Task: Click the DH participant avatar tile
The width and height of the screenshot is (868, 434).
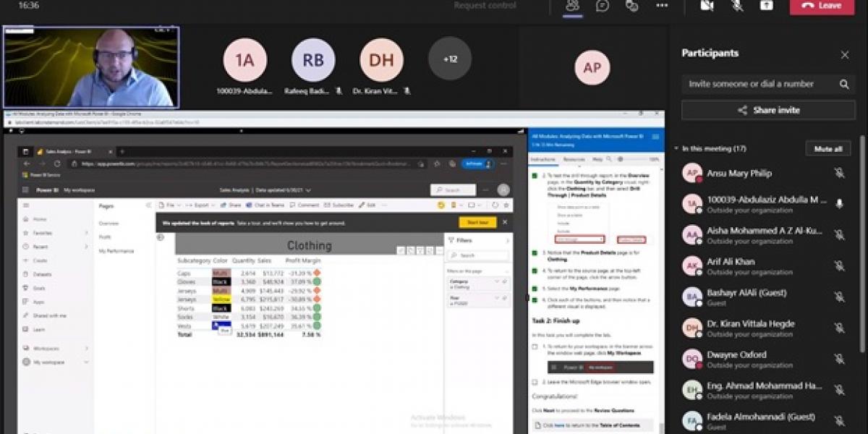Action: [x=381, y=59]
